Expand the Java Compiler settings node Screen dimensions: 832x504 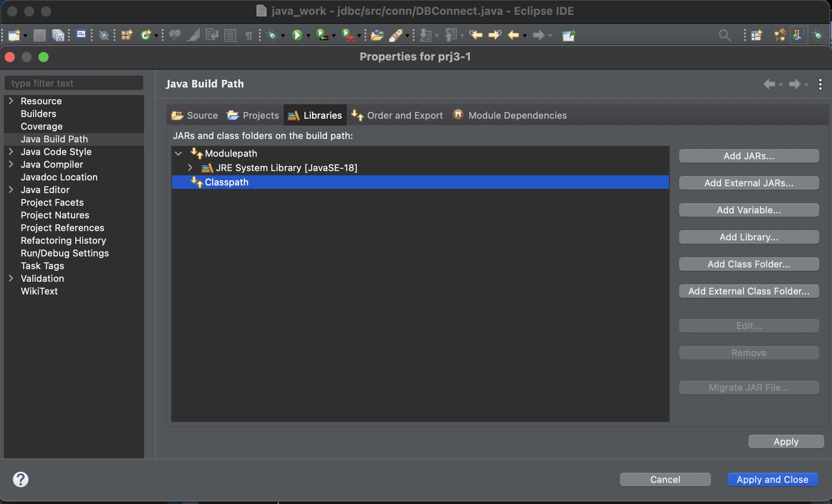click(x=11, y=164)
